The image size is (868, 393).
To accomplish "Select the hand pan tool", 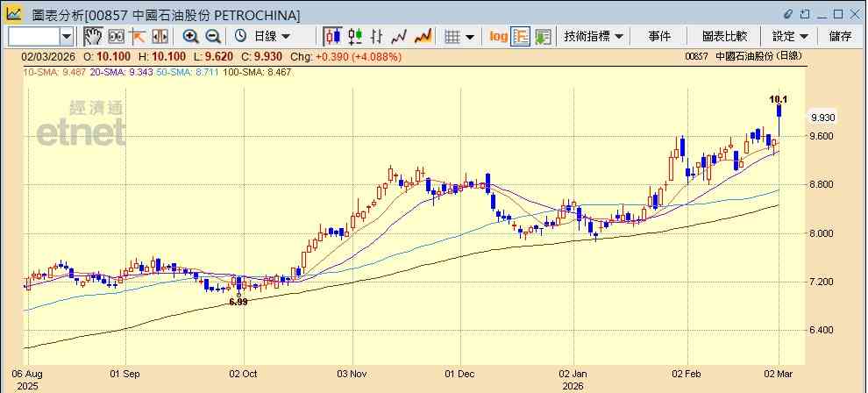I will coord(93,37).
